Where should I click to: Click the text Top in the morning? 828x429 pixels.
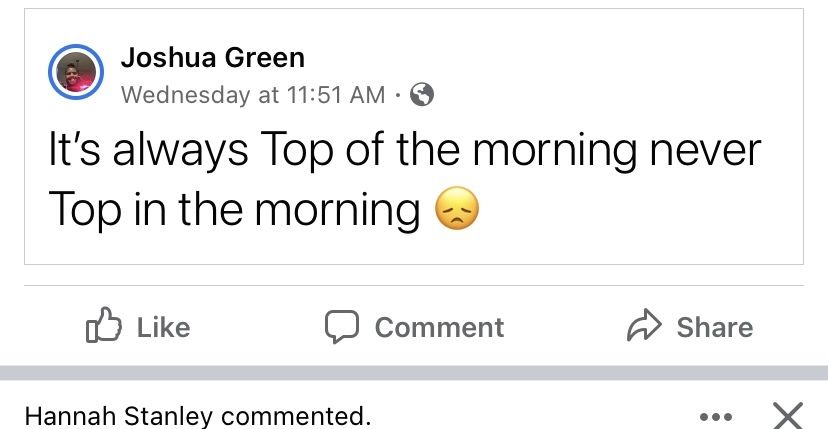coord(234,210)
